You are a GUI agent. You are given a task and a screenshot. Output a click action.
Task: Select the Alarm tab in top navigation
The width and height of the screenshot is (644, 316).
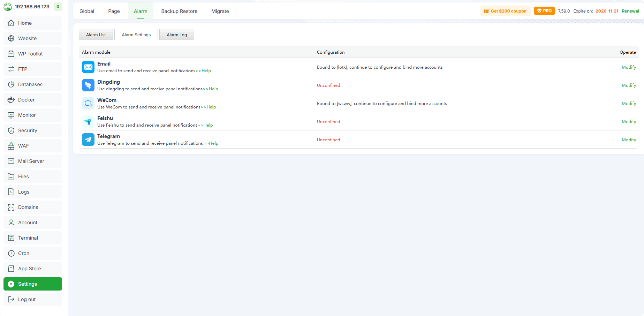coord(141,11)
